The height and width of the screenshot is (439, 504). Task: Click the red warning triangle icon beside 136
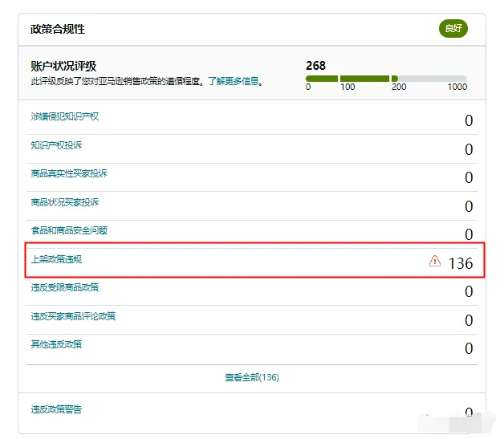(434, 261)
